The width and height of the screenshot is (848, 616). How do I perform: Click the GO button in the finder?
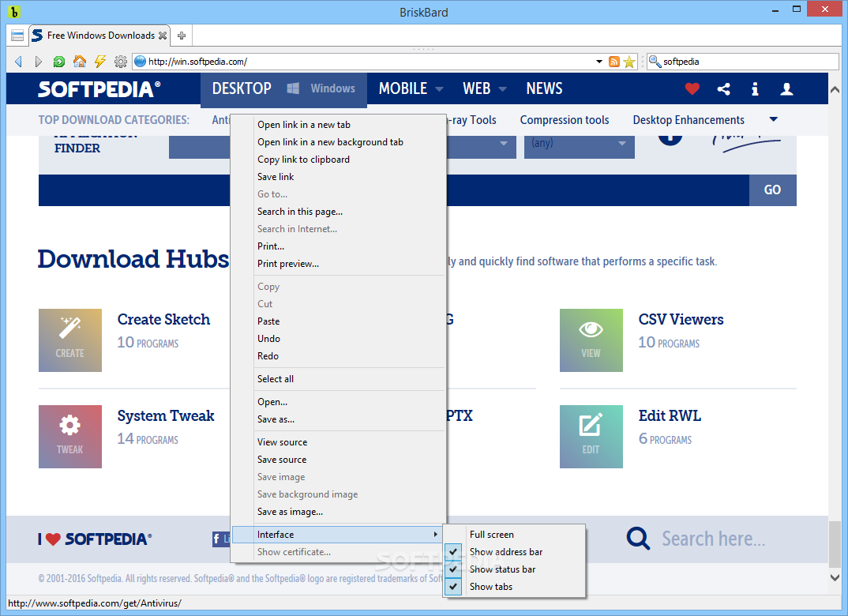[773, 190]
